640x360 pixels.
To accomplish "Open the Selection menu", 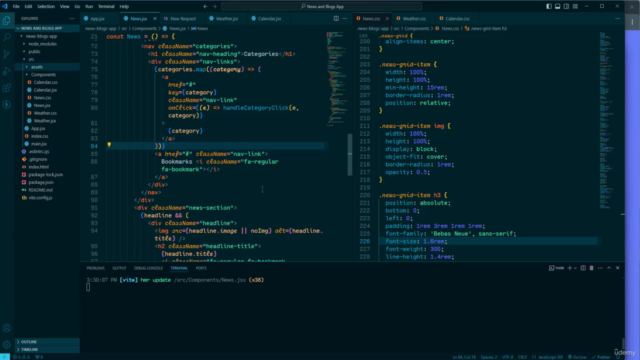I will tap(46, 7).
